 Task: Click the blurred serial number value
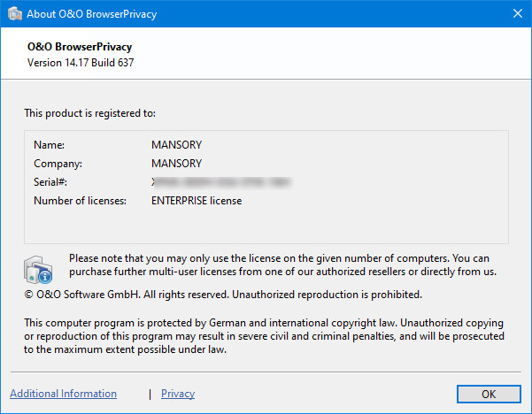coord(221,181)
